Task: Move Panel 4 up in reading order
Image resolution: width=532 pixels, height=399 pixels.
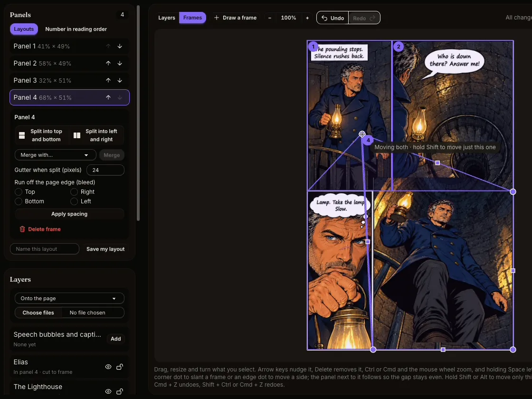Action: (108, 97)
